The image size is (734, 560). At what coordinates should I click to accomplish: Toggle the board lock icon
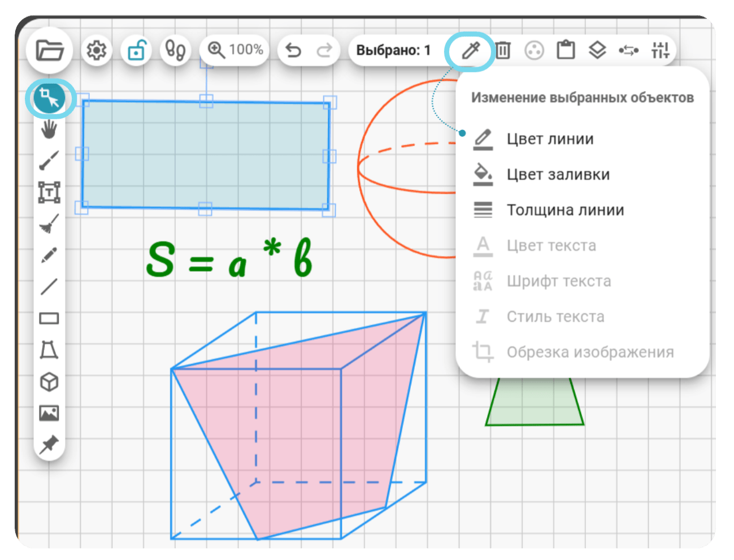point(136,50)
